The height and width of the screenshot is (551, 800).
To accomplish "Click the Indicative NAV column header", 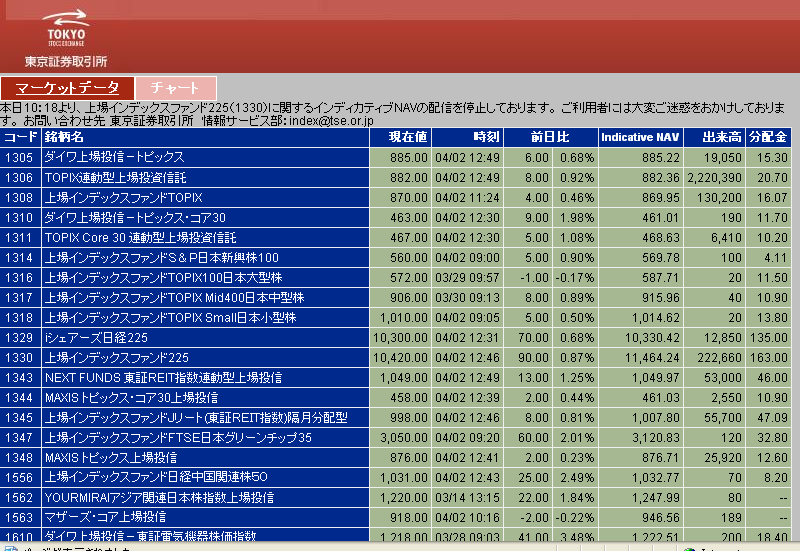I will tap(640, 137).
